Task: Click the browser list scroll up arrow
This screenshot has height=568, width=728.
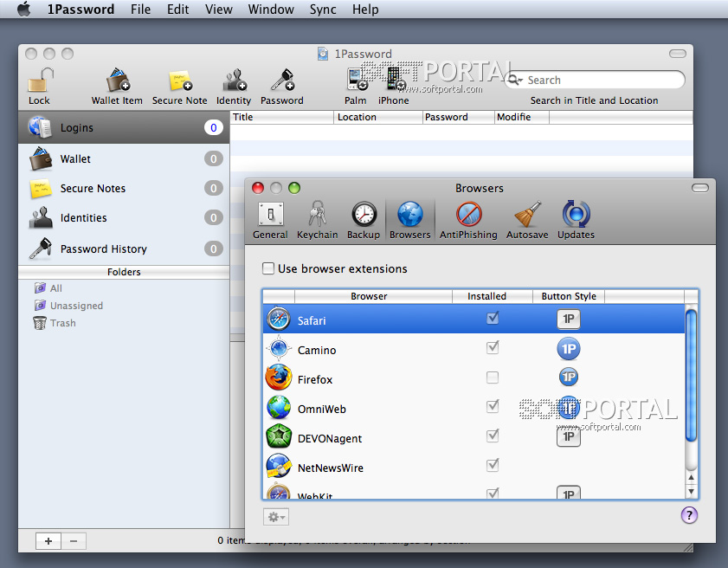Action: pos(692,477)
